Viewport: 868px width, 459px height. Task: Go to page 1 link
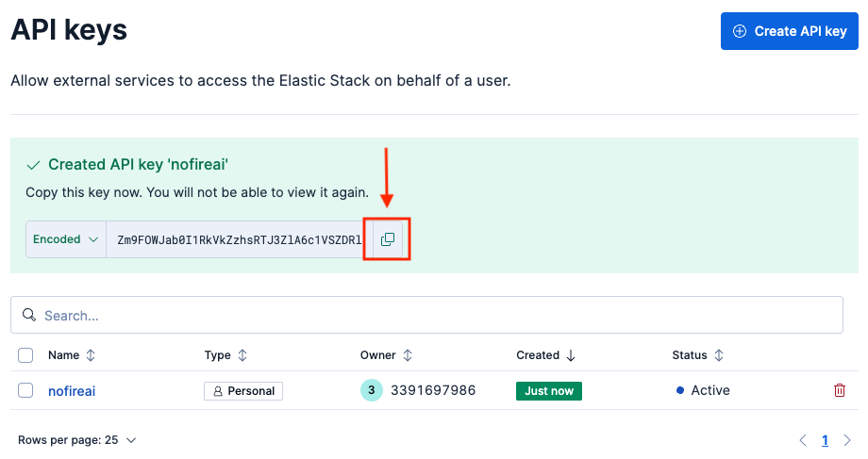[825, 440]
